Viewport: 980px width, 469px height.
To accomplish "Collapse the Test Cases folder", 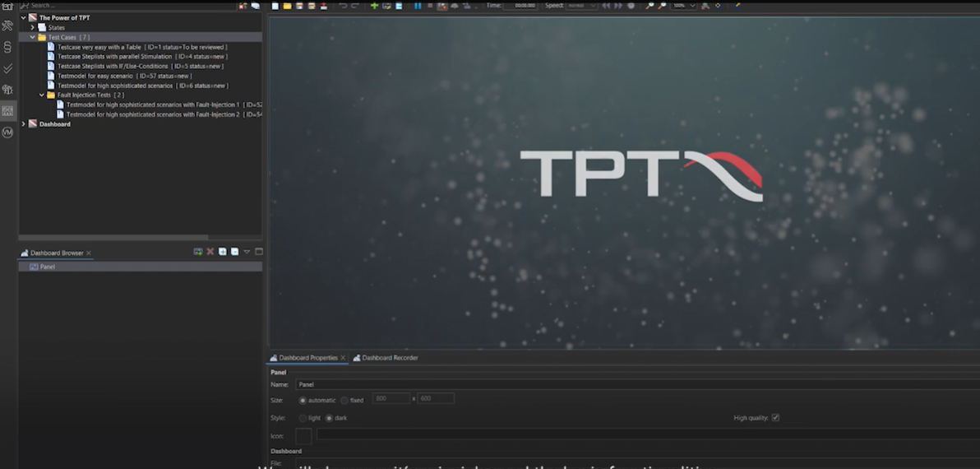I will [x=33, y=37].
